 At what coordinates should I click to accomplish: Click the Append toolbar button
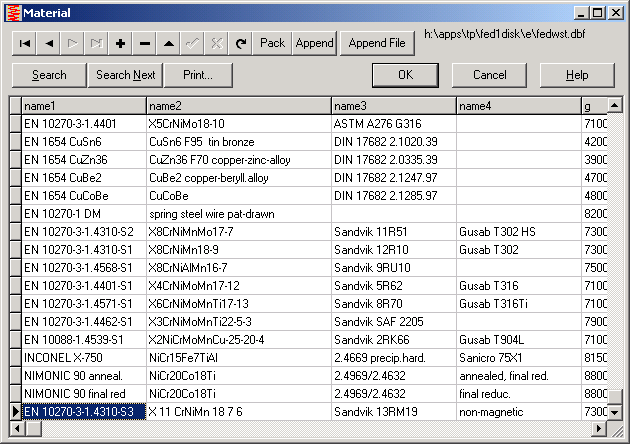click(x=314, y=43)
